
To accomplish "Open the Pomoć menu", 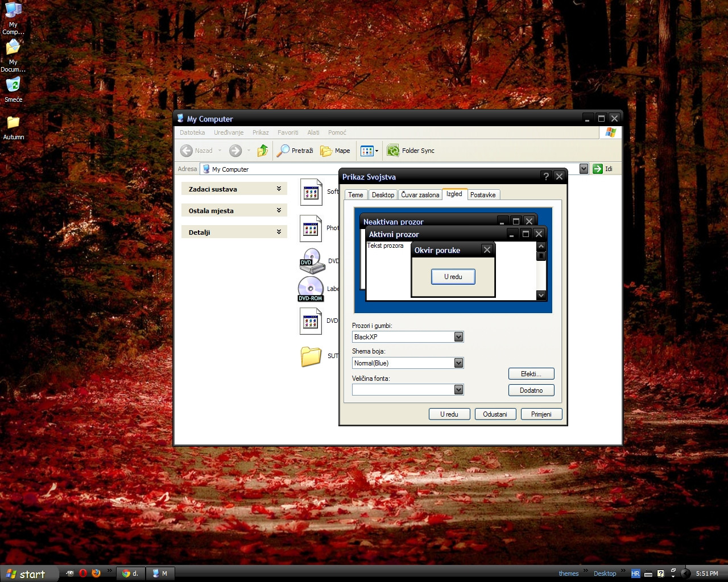I will pos(337,132).
